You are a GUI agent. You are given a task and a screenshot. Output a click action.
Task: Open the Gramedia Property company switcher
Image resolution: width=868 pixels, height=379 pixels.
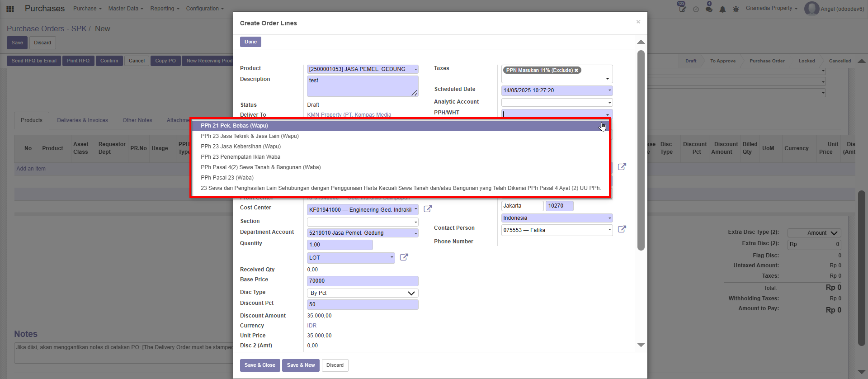(772, 8)
